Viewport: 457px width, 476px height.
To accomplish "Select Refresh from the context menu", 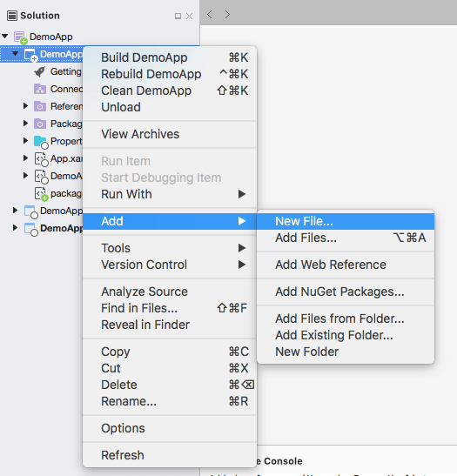I will (x=170, y=455).
